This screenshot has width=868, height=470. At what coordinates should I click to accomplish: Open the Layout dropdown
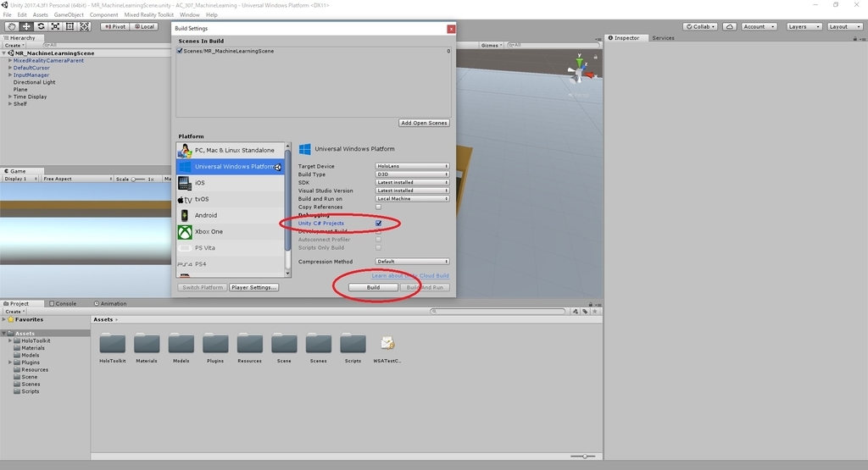coord(845,26)
